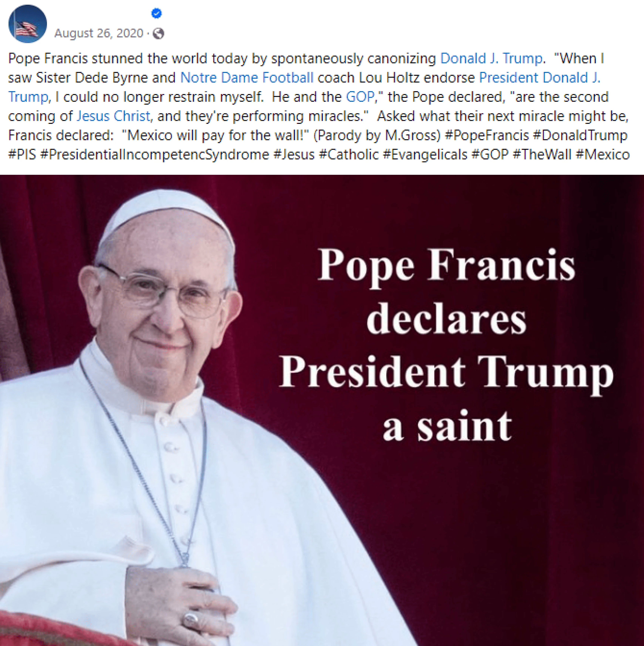644x646 pixels.
Task: Select the #Jesus hashtag
Action: [294, 154]
